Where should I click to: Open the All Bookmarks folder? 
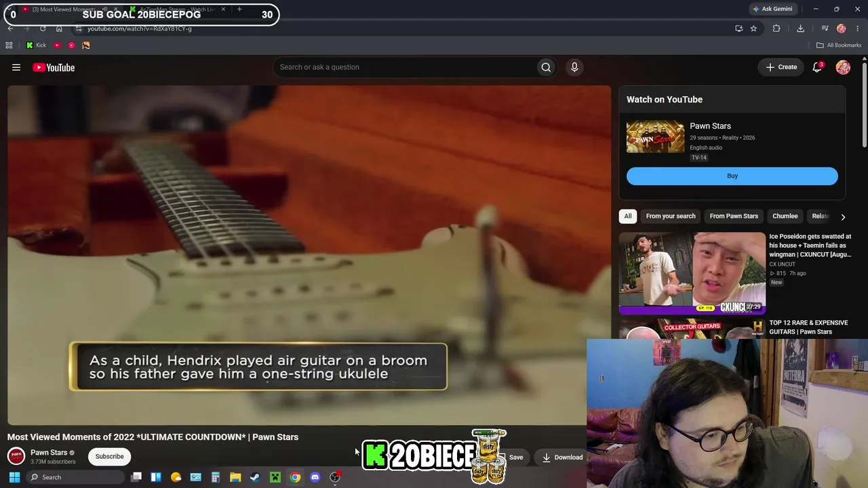[839, 45]
